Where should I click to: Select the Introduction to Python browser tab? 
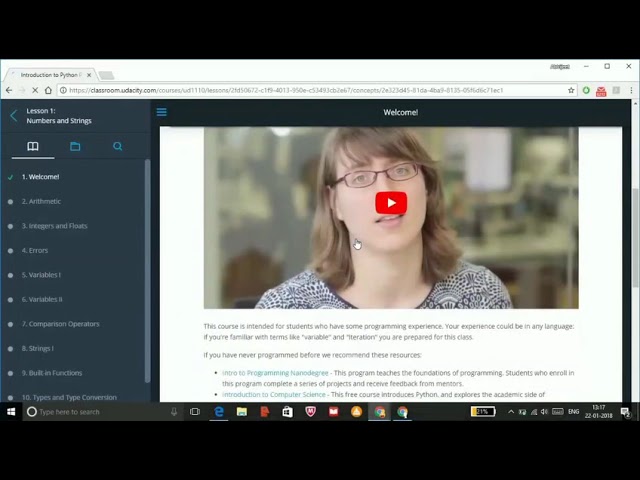(x=51, y=75)
